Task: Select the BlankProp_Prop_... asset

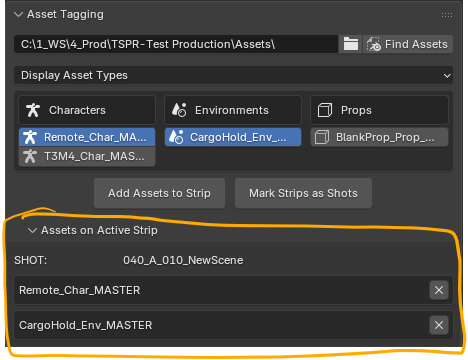Action: (x=379, y=137)
